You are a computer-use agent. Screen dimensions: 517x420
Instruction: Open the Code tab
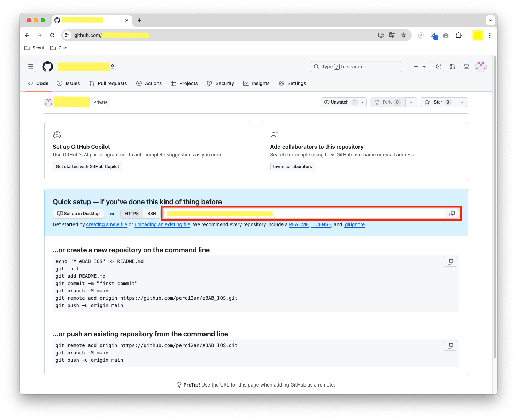coord(38,83)
